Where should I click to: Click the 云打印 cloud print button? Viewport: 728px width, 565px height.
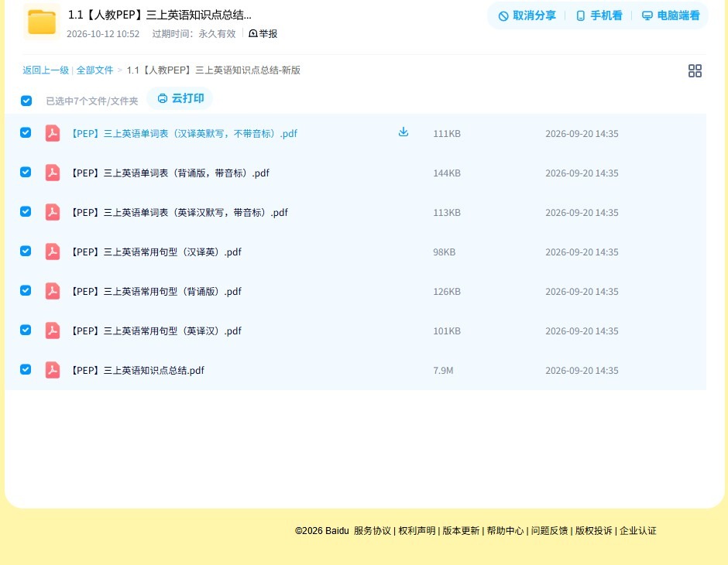(x=180, y=98)
